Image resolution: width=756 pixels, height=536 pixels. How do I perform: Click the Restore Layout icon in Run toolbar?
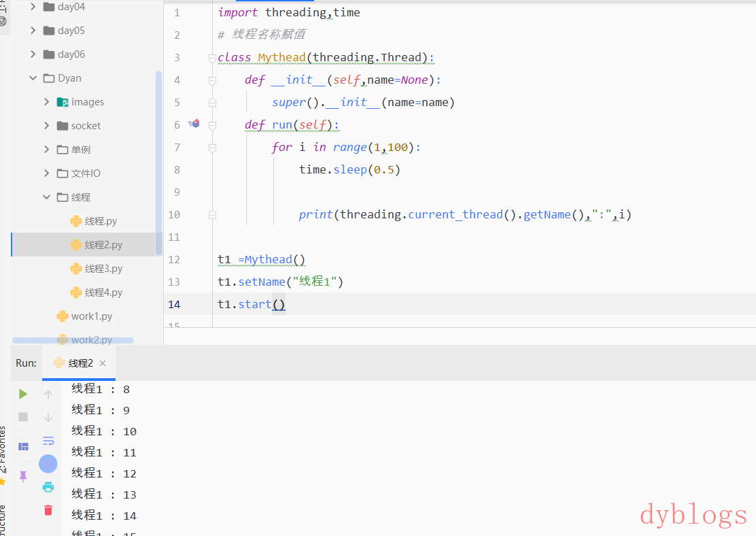click(x=23, y=446)
